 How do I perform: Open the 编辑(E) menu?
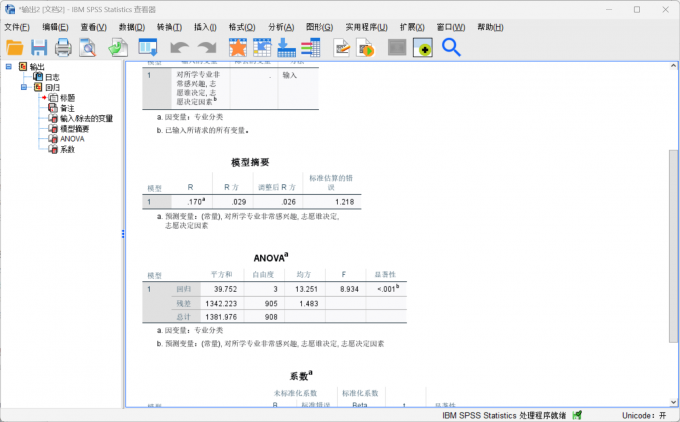pyautogui.click(x=55, y=27)
